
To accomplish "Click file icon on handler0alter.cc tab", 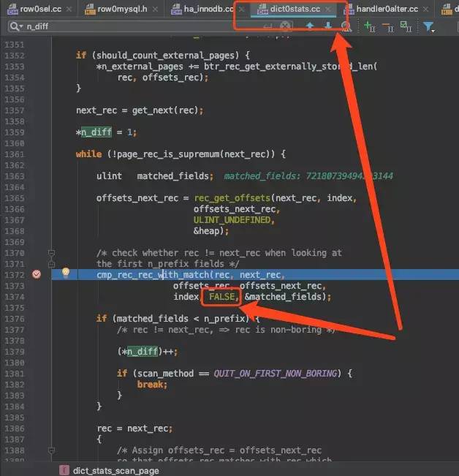I will tap(349, 9).
